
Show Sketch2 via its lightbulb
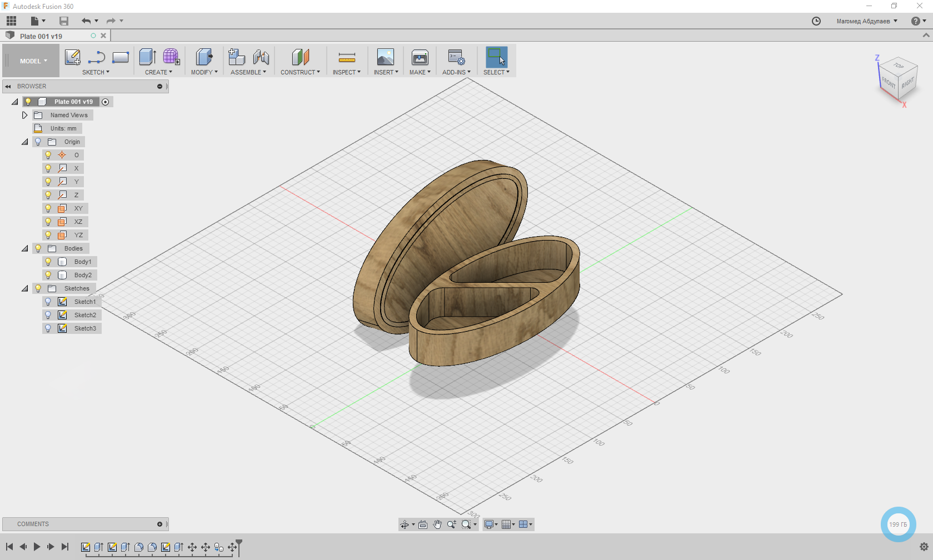48,315
